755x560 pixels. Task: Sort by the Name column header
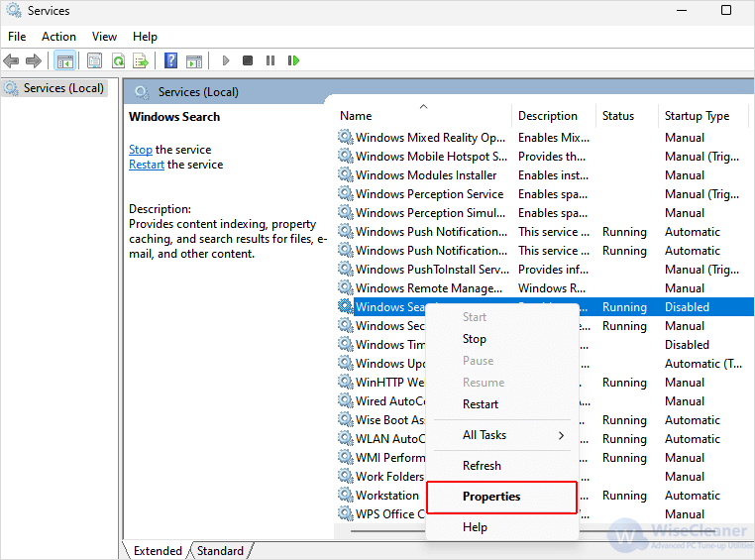424,116
